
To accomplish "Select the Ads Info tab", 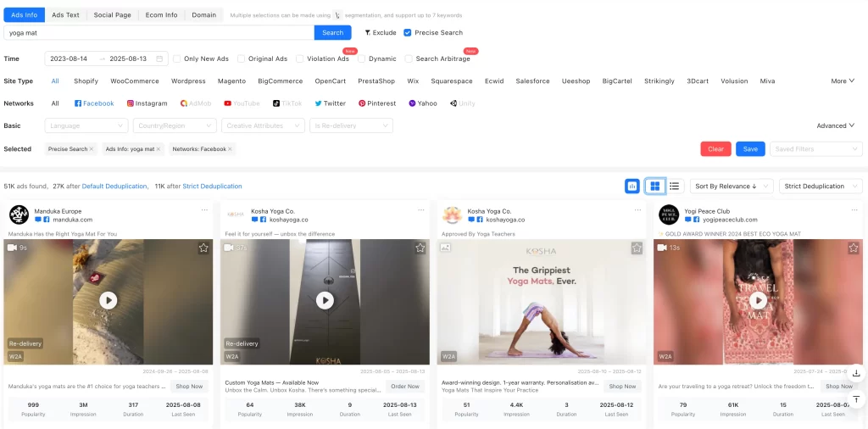I will coord(25,15).
